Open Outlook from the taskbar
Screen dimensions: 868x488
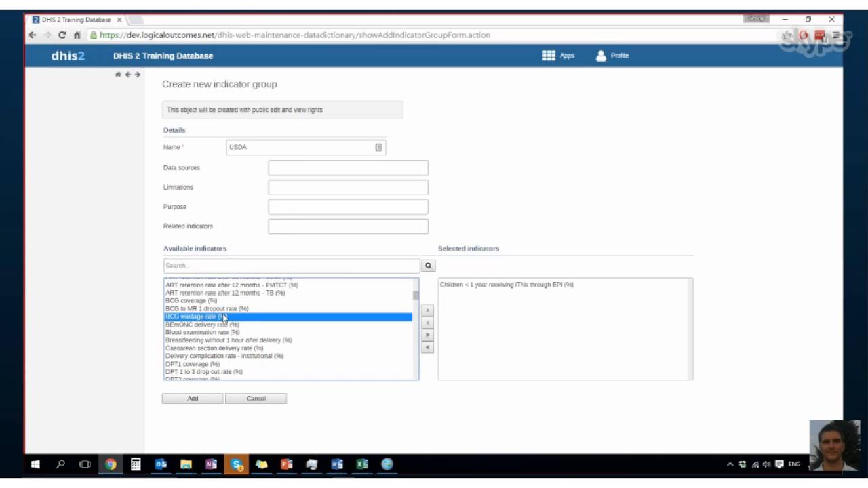coord(161,464)
